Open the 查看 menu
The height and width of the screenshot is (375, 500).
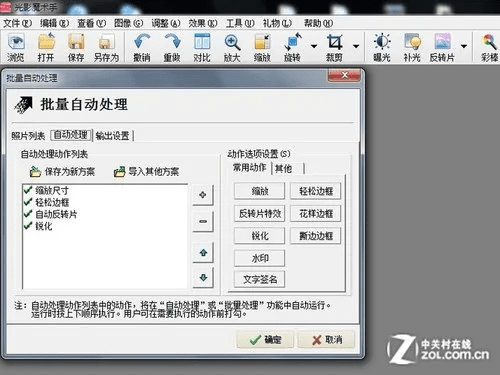(x=92, y=23)
